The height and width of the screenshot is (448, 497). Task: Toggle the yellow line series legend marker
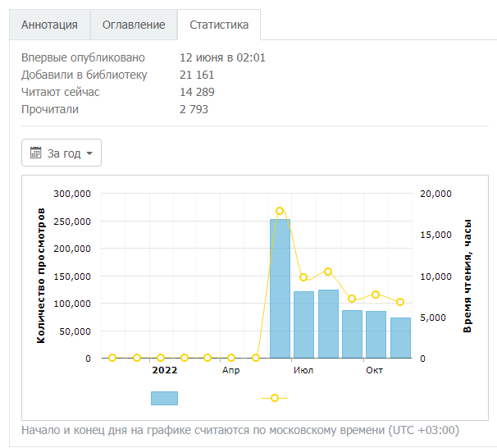tap(275, 398)
